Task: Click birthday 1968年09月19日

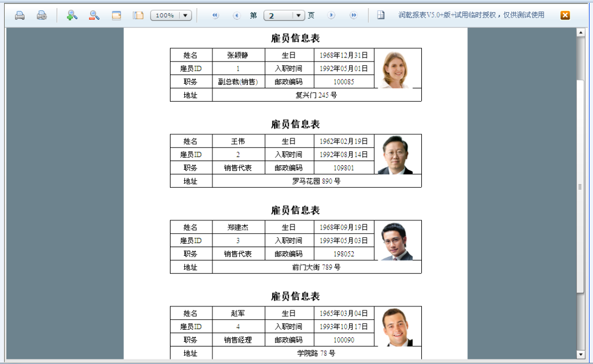Action: click(344, 227)
